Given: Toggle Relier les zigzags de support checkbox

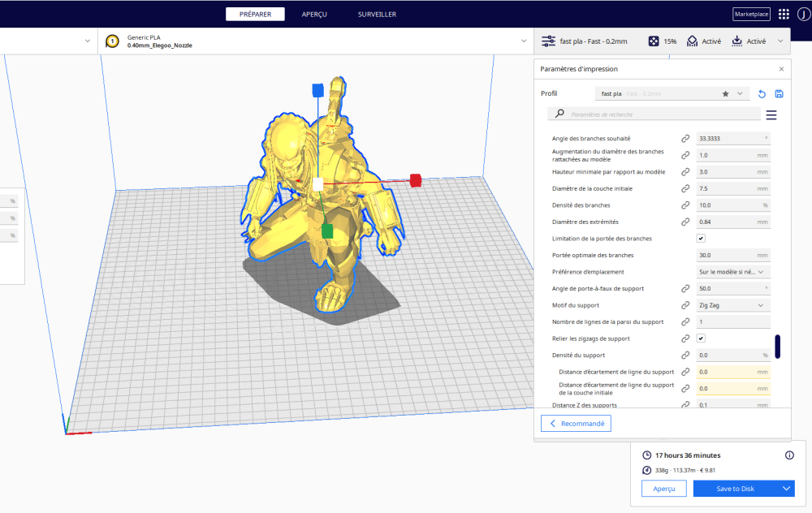Looking at the screenshot, I should (701, 338).
